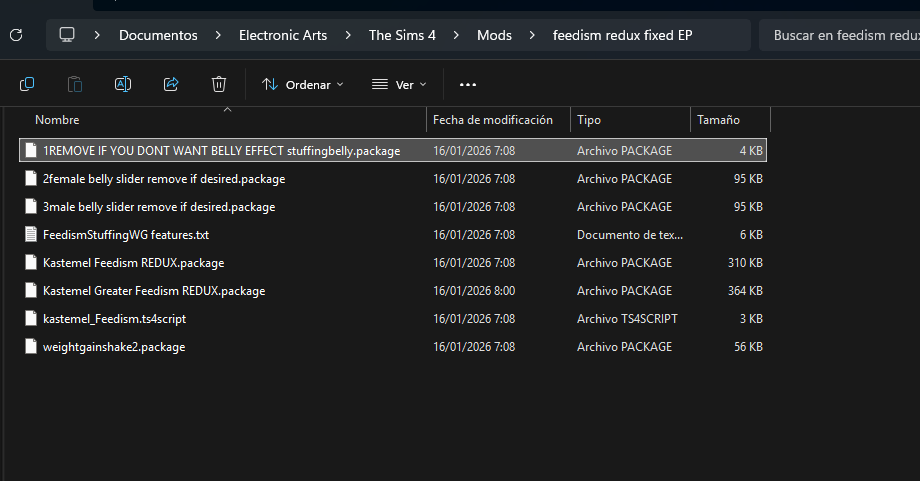The height and width of the screenshot is (481, 920).
Task: Select the Kastemel Greater Feedism REDUX.package file
Action: [153, 291]
